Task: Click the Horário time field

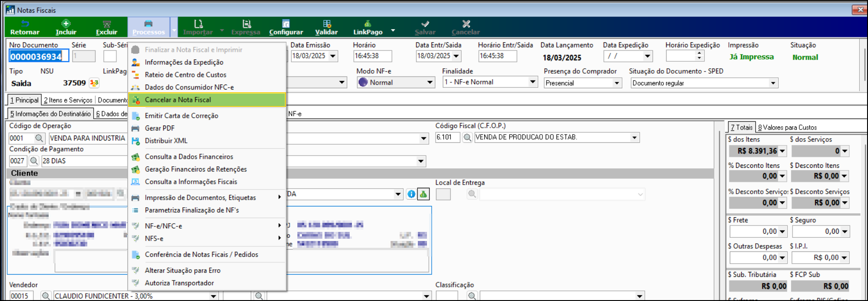Action: (x=372, y=56)
